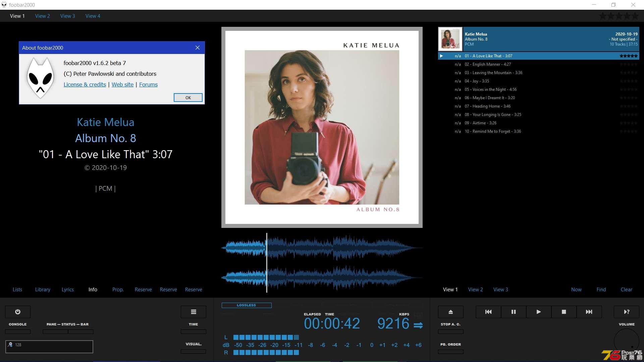Pause playback
The height and width of the screenshot is (362, 644).
point(514,312)
